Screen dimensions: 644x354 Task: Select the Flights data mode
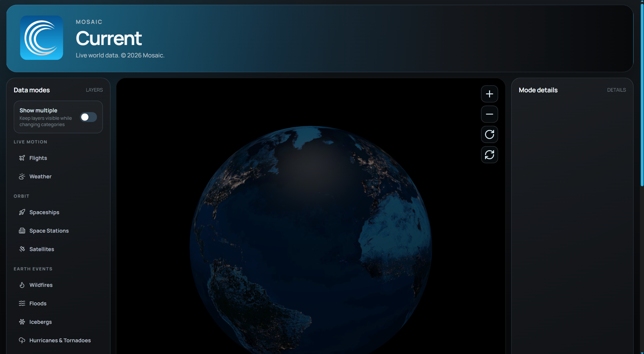[x=58, y=158]
